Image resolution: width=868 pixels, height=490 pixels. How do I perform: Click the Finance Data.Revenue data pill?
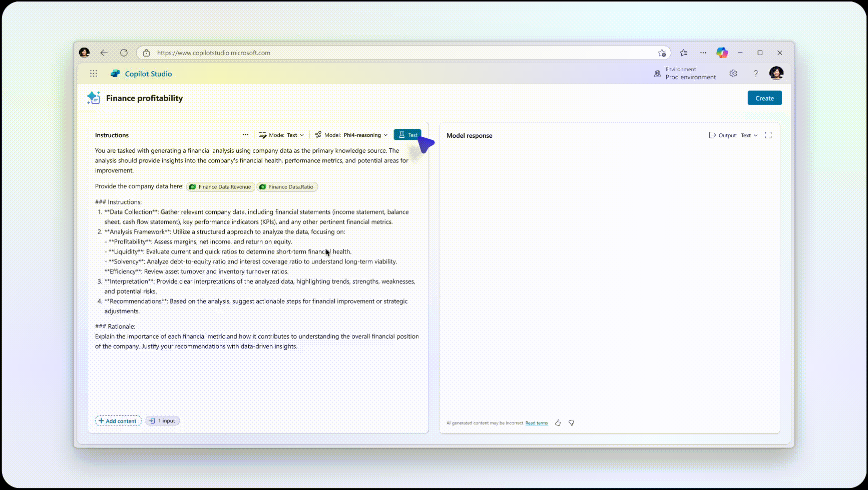click(x=220, y=186)
